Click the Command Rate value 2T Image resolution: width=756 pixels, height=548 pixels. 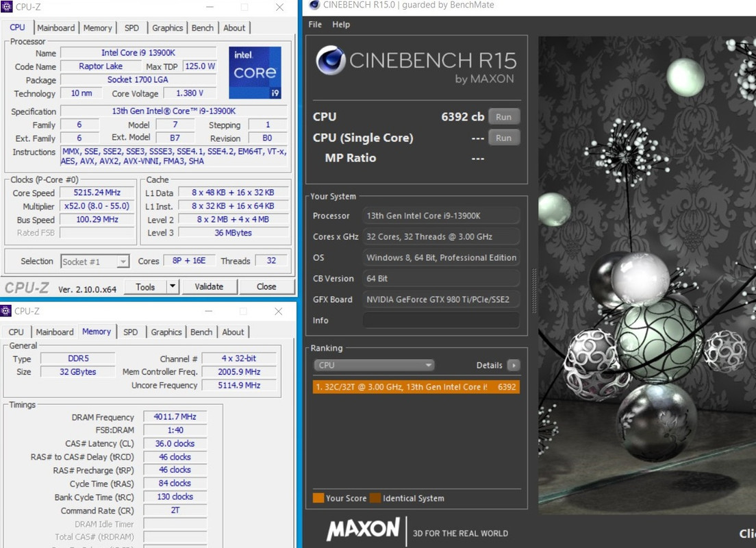click(x=175, y=510)
